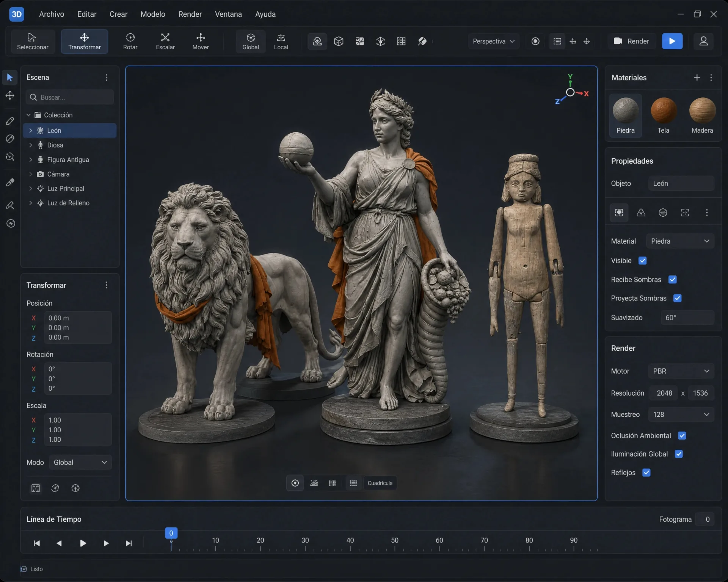Screen dimensions: 728x582
Task: Click the Cuadrícula viewport button
Action: [380, 483]
